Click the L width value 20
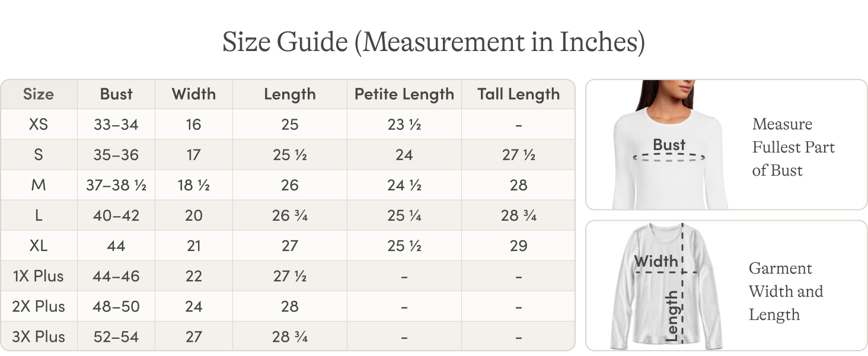868x356 pixels. 194,216
